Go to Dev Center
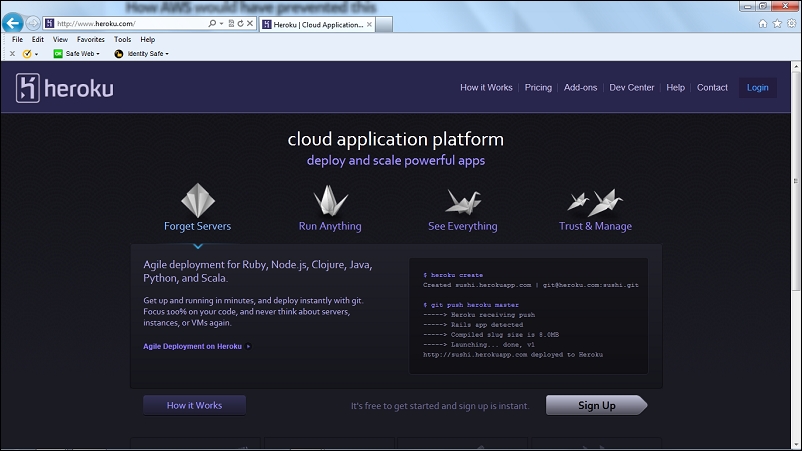The width and height of the screenshot is (802, 451). 632,87
